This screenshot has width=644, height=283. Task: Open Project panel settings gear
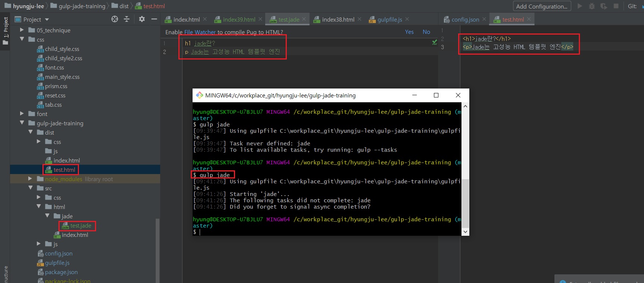pyautogui.click(x=142, y=19)
